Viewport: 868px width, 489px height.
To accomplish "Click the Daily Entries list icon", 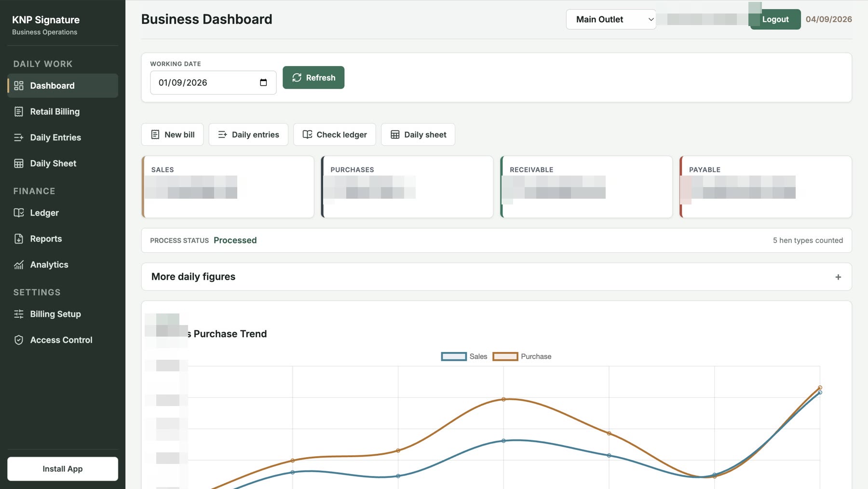I will (x=19, y=137).
